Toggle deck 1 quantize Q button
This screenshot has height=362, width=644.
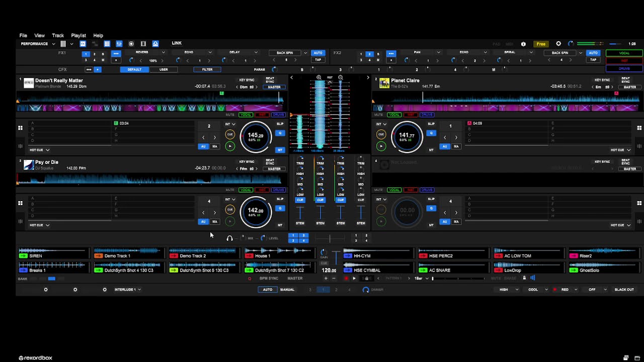280,133
